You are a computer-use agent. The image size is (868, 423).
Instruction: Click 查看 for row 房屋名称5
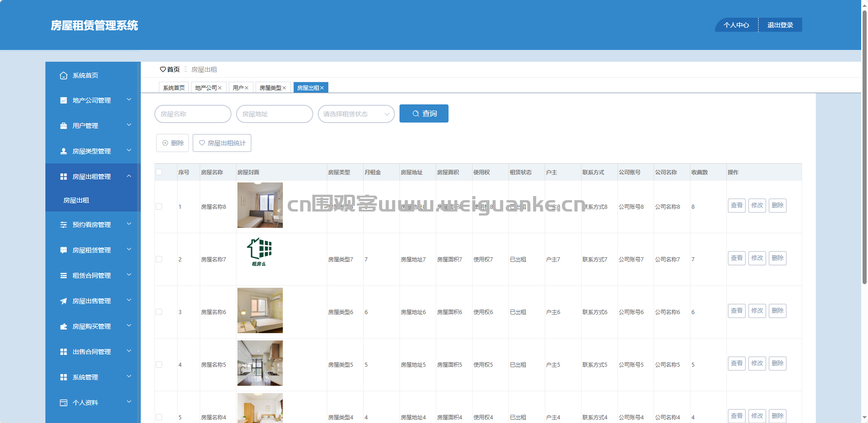[x=737, y=364]
